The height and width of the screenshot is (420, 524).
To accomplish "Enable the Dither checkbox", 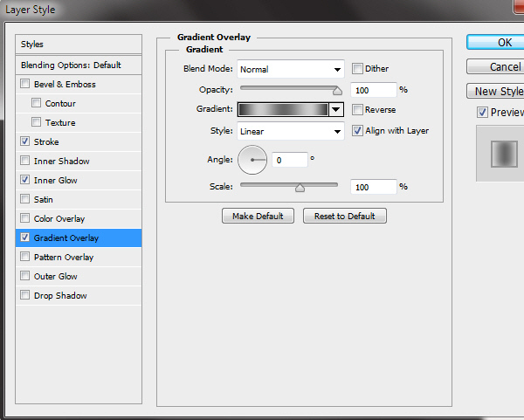I will (x=358, y=69).
